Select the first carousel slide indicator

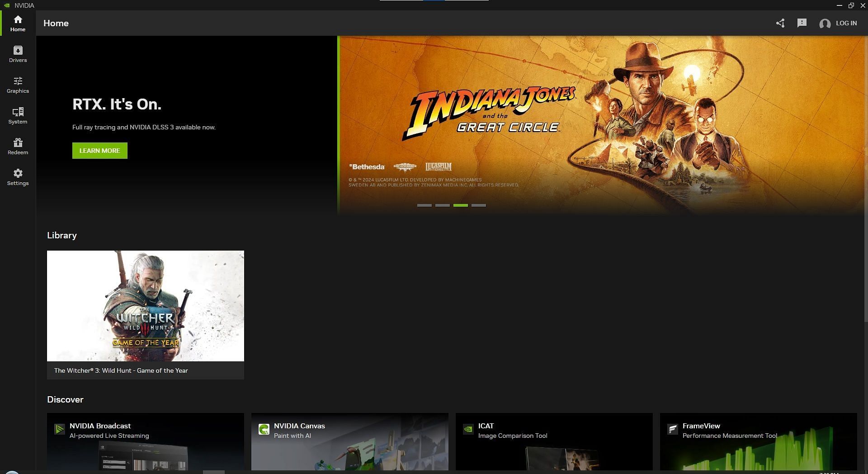point(424,205)
